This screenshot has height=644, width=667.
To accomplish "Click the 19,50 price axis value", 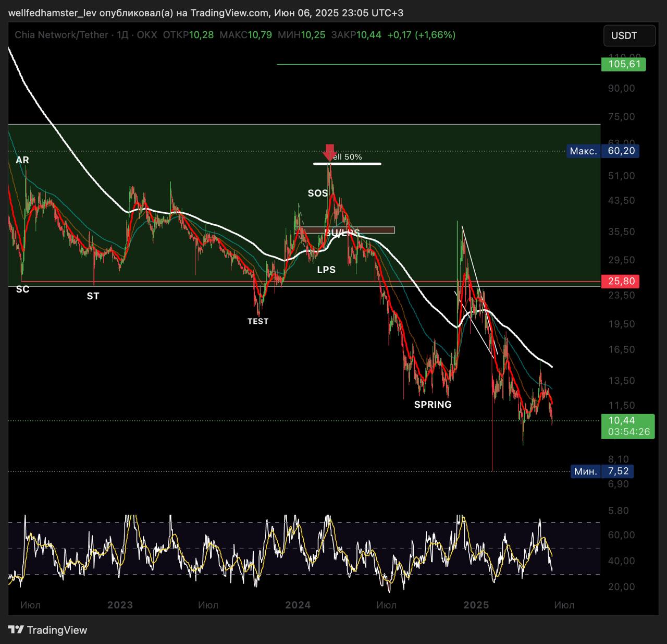I will point(622,324).
